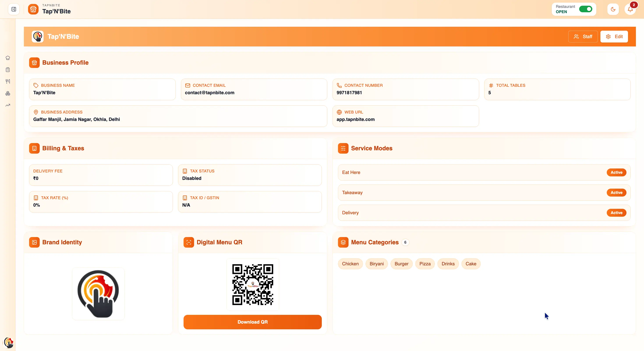Open the trending analytics sidebar icon
Image resolution: width=644 pixels, height=351 pixels.
tap(8, 105)
